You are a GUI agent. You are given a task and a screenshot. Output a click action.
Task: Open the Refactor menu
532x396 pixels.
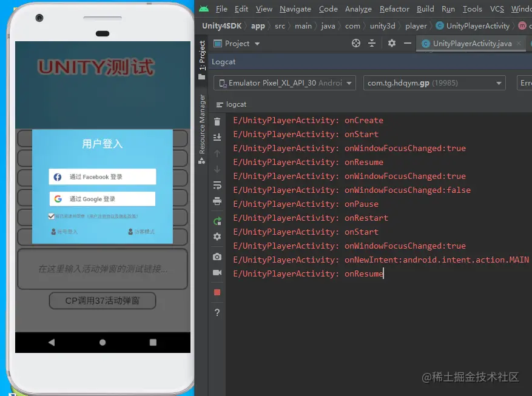tap(394, 9)
